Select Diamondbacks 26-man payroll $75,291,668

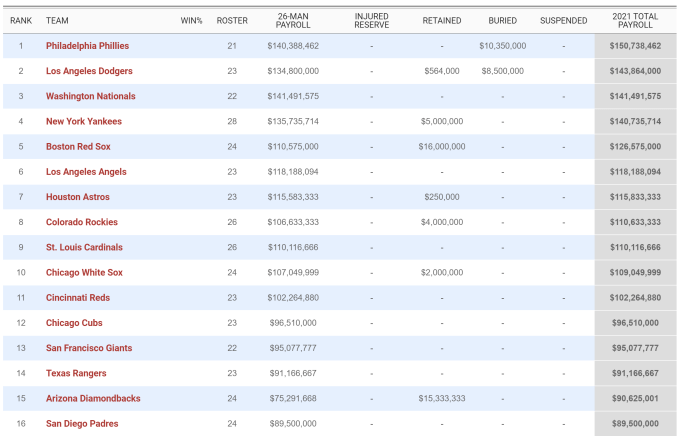293,398
